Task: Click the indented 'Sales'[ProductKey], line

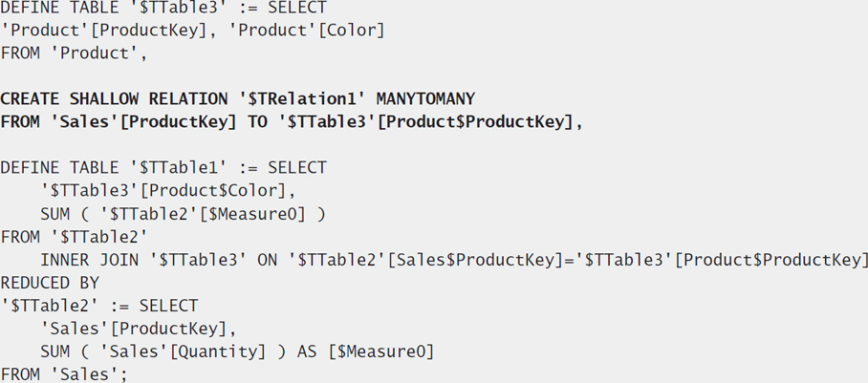Action: [x=139, y=329]
